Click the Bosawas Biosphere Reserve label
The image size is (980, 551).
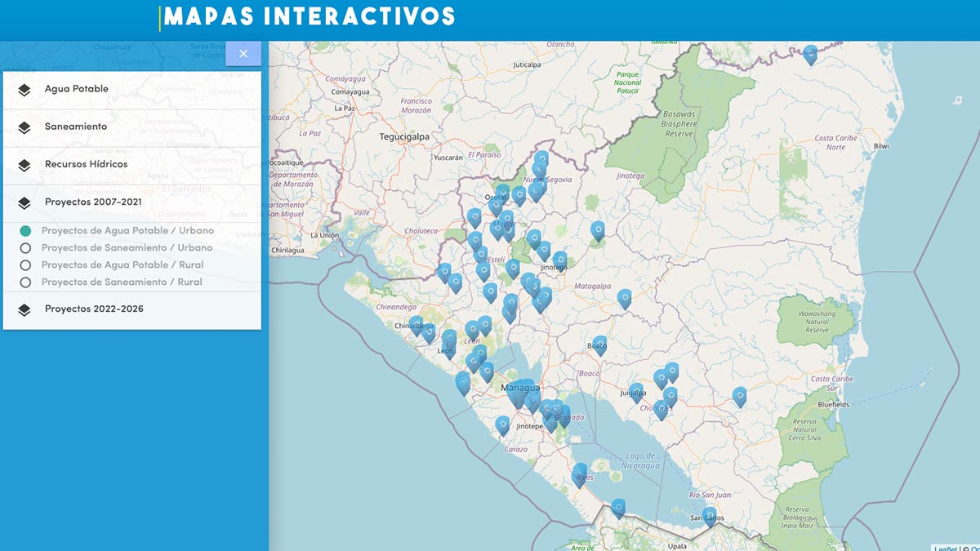[678, 124]
